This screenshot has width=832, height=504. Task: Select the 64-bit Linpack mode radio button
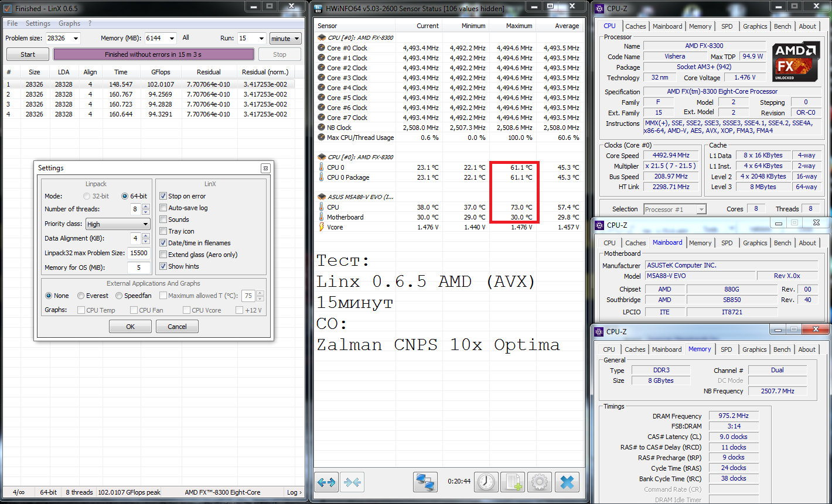(x=125, y=196)
